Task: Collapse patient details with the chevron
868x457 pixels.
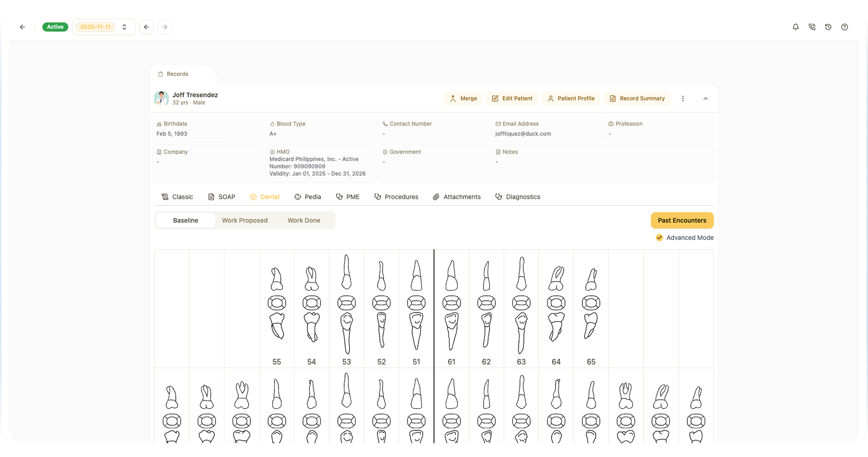Action: pyautogui.click(x=706, y=98)
